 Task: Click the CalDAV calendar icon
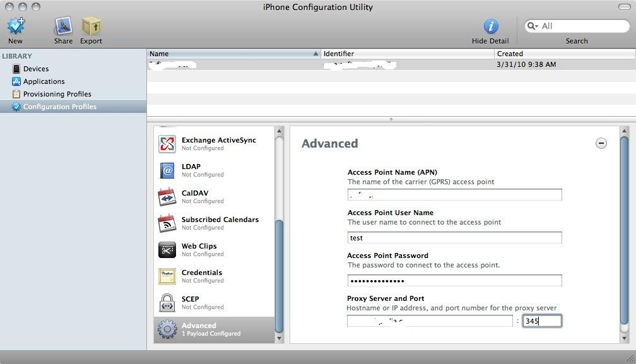coord(167,197)
